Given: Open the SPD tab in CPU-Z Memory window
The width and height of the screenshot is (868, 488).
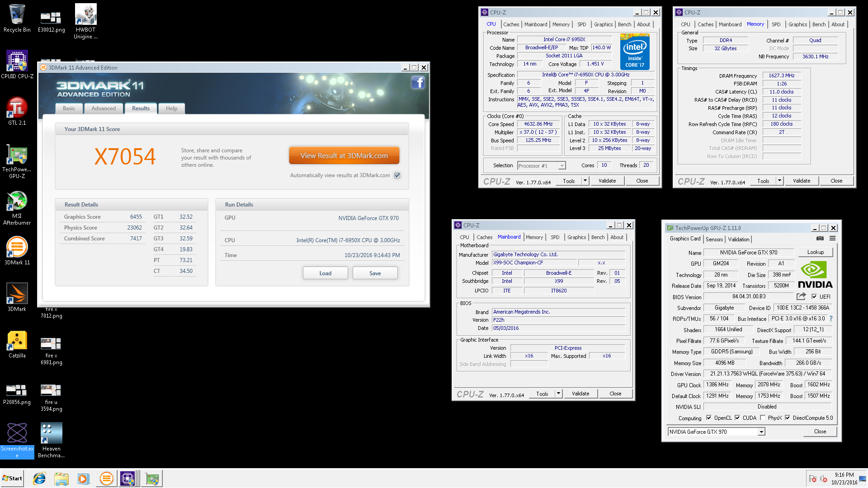Looking at the screenshot, I should tap(776, 24).
